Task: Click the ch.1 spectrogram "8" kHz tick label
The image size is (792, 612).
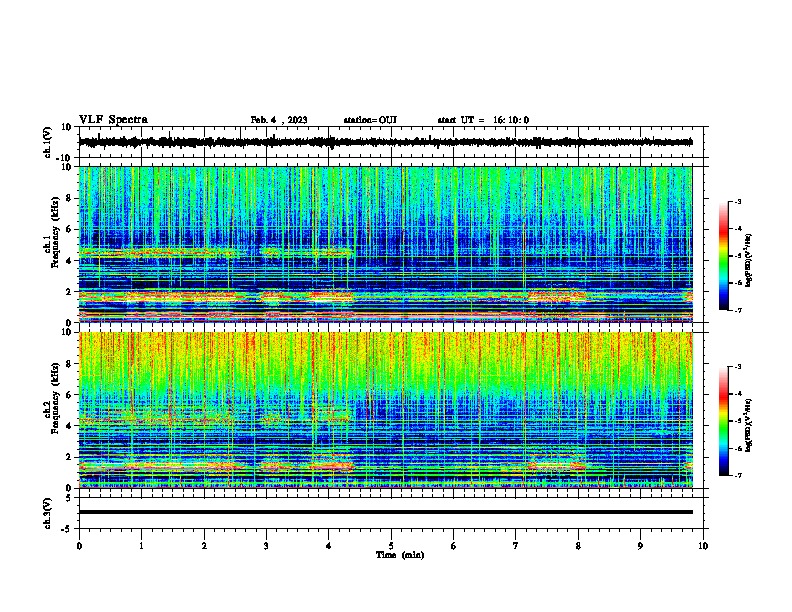Action: coord(70,198)
